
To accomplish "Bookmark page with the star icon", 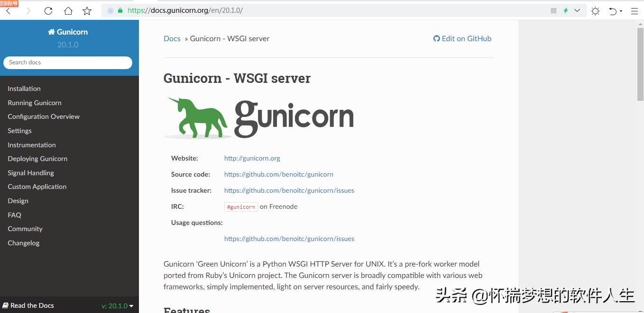I will pos(87,11).
